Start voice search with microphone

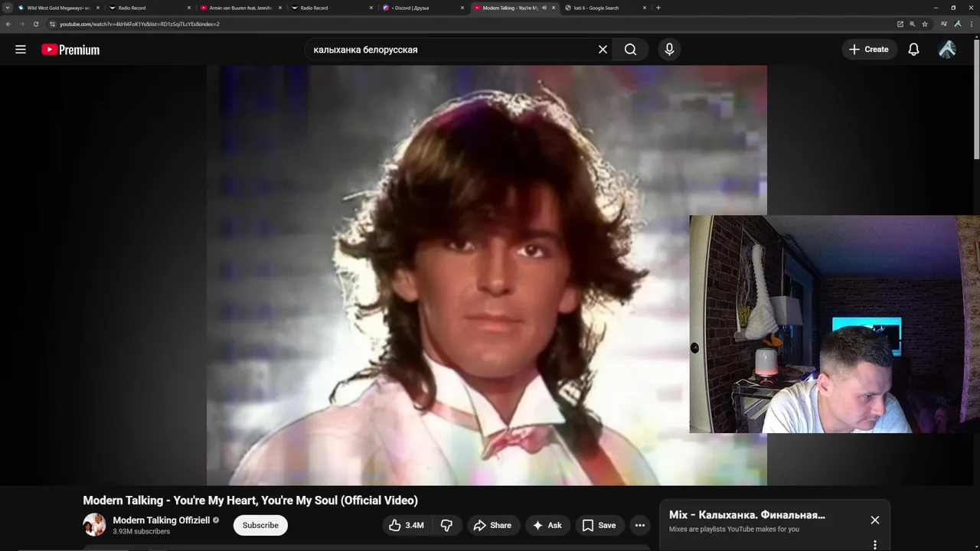669,50
